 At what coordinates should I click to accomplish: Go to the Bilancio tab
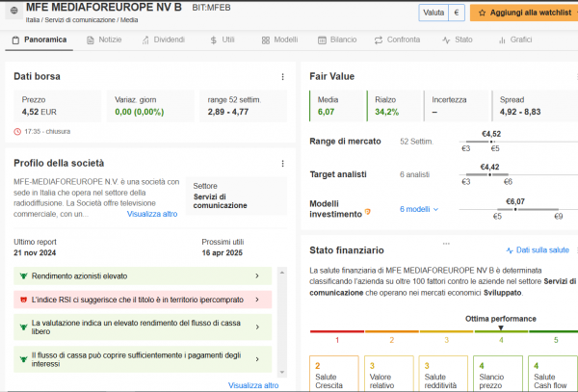(337, 39)
